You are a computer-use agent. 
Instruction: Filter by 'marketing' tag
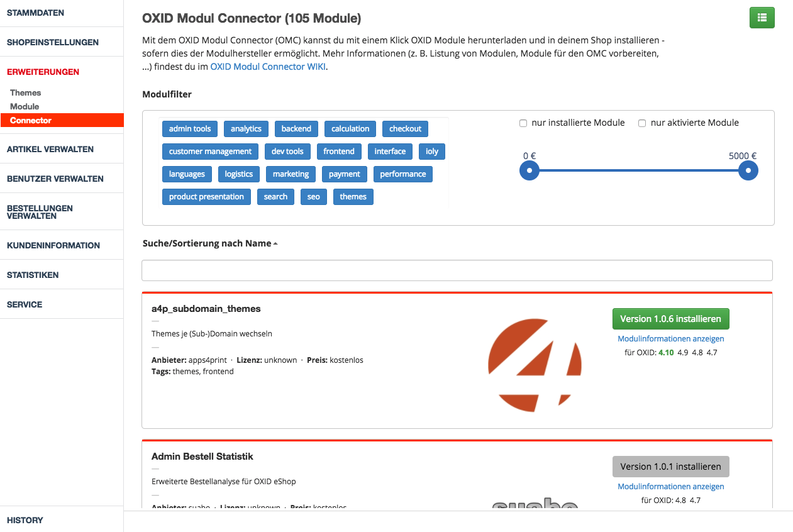point(291,174)
